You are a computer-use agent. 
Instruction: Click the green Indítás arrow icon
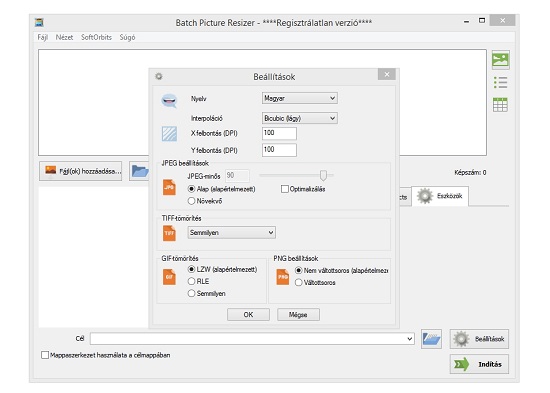coord(462,364)
